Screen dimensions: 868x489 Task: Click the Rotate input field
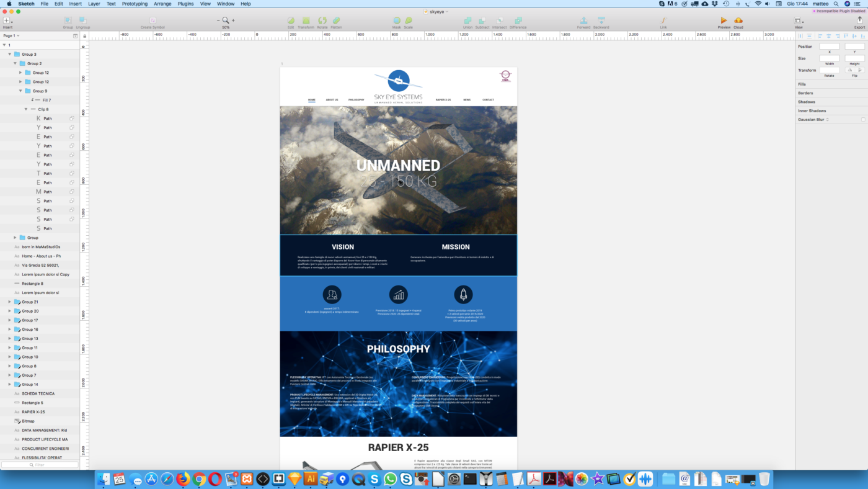[829, 70]
